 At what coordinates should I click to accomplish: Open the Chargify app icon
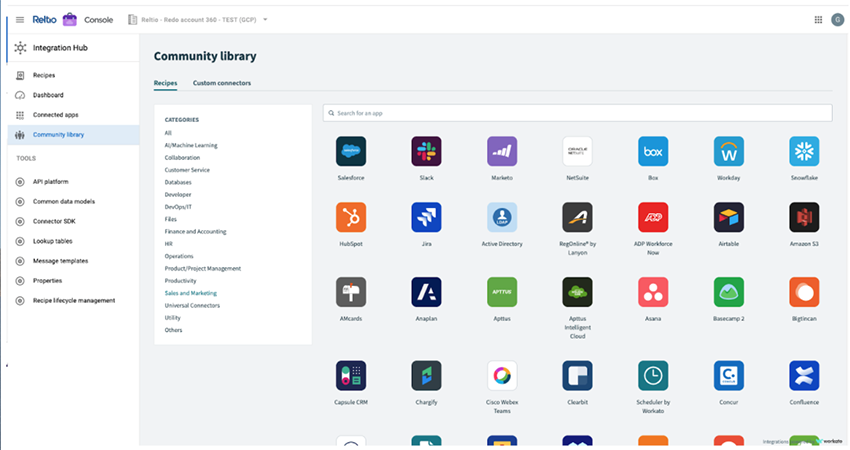click(x=426, y=376)
